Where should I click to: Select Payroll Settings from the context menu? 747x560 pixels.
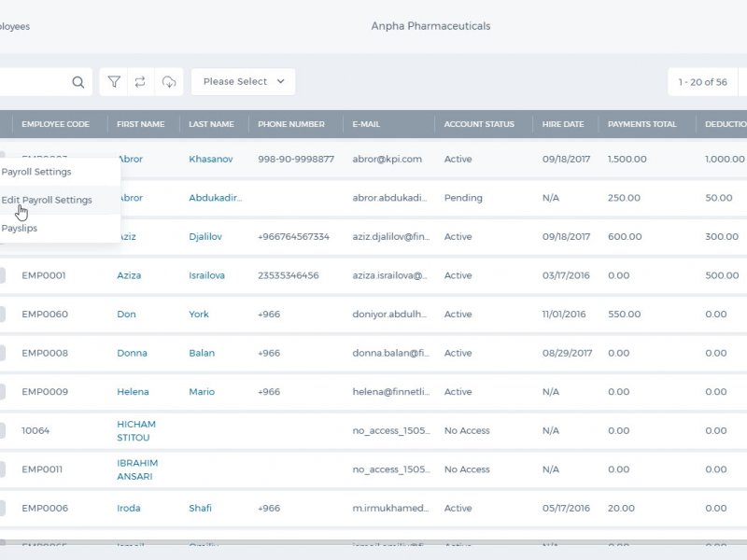[x=36, y=172]
